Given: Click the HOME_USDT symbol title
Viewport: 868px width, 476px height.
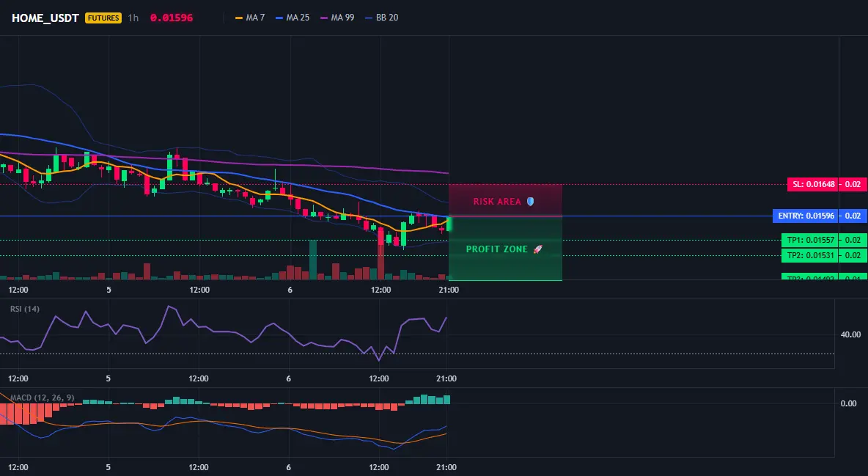Looking at the screenshot, I should (x=45, y=18).
